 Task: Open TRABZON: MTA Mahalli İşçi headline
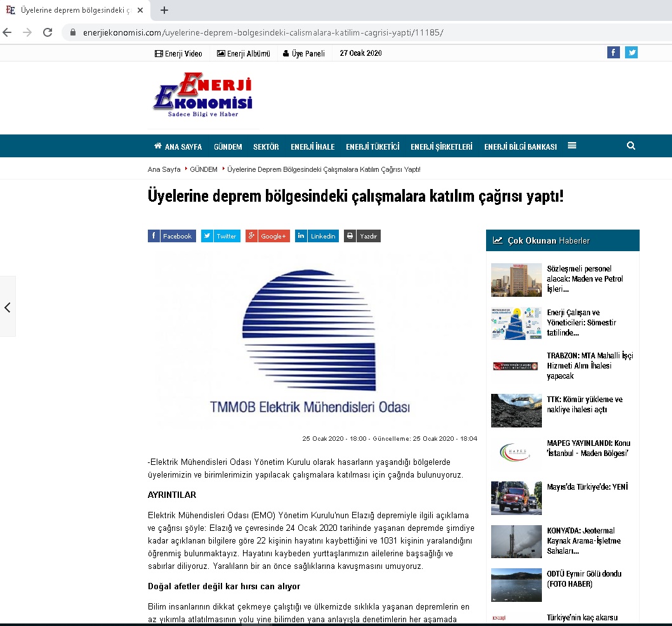click(590, 366)
